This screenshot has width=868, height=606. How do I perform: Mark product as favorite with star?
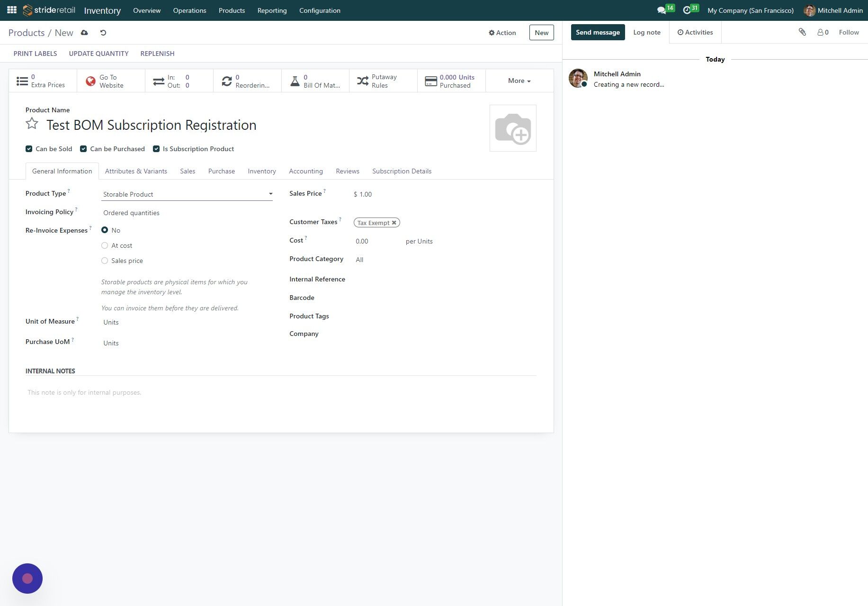[32, 124]
